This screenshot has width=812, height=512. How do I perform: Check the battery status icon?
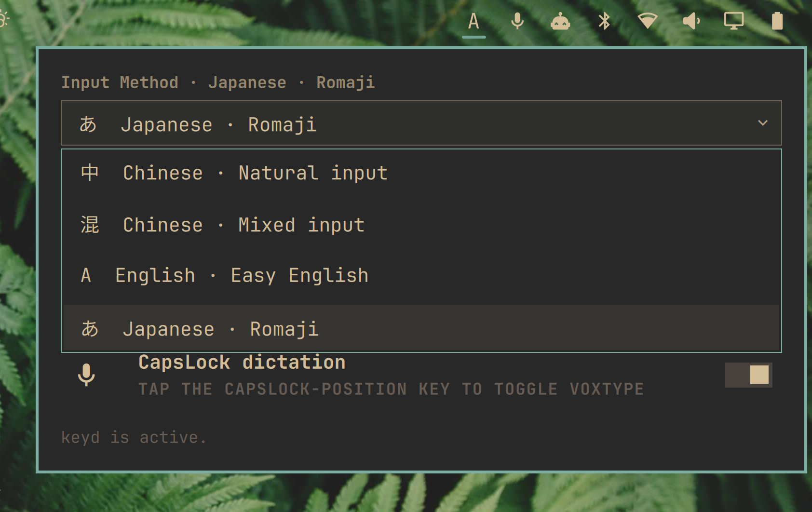tap(777, 21)
